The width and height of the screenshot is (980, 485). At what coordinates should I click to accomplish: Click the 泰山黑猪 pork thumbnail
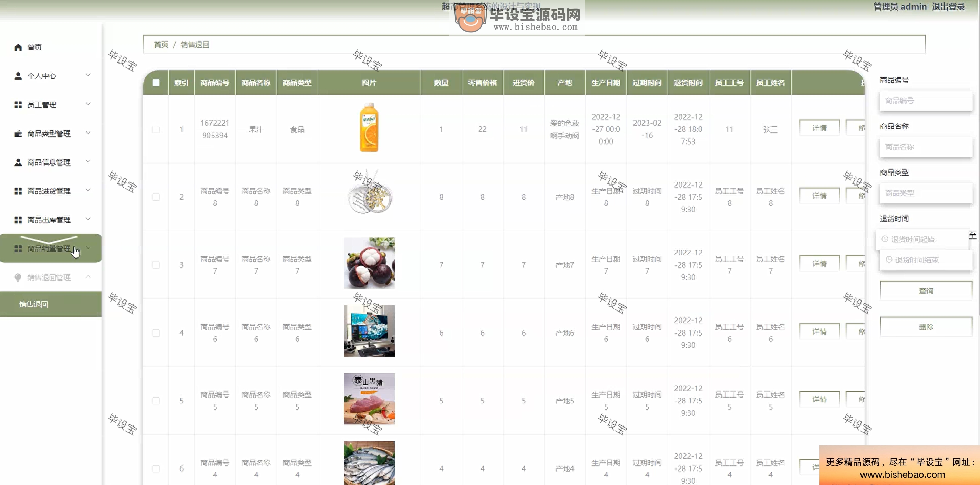click(x=369, y=399)
